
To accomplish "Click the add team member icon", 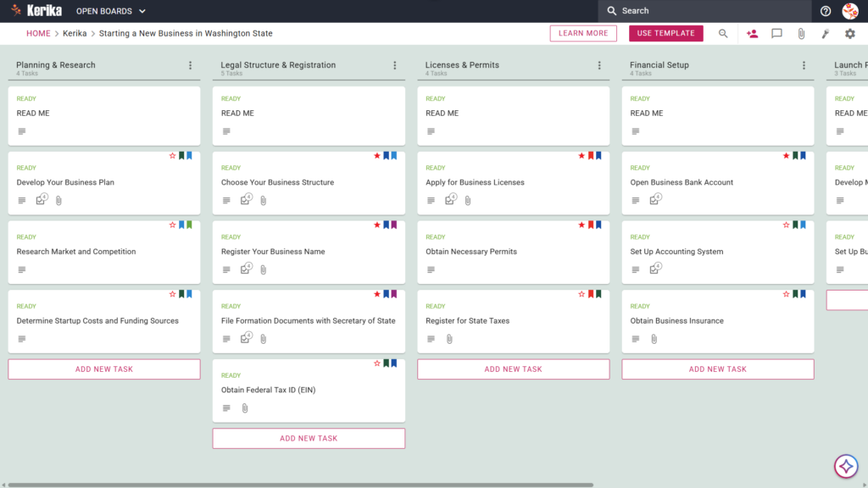I will [752, 34].
